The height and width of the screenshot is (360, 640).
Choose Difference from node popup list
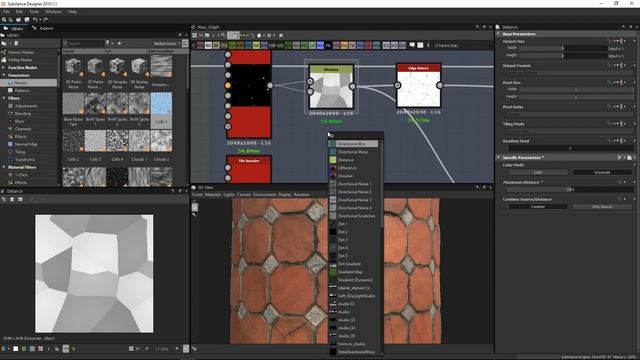click(353, 168)
